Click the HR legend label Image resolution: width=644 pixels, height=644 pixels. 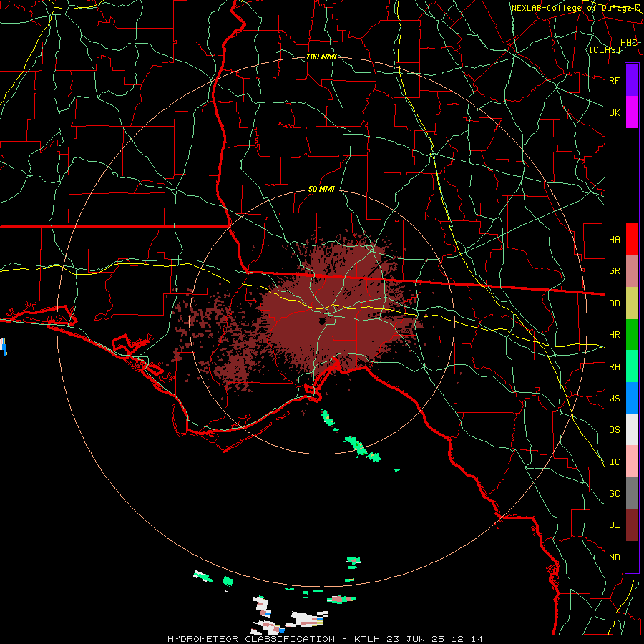(614, 335)
